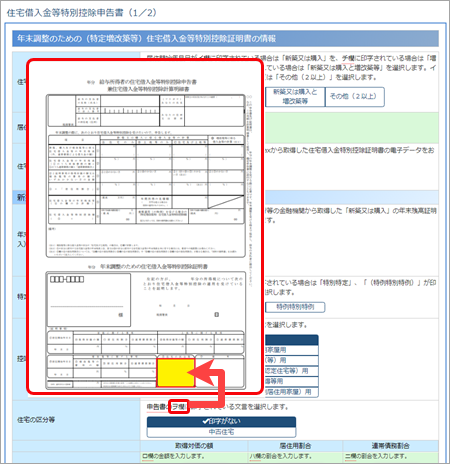Click the 連帯債務割合 column header
The image size is (450, 464).
[x=390, y=446]
